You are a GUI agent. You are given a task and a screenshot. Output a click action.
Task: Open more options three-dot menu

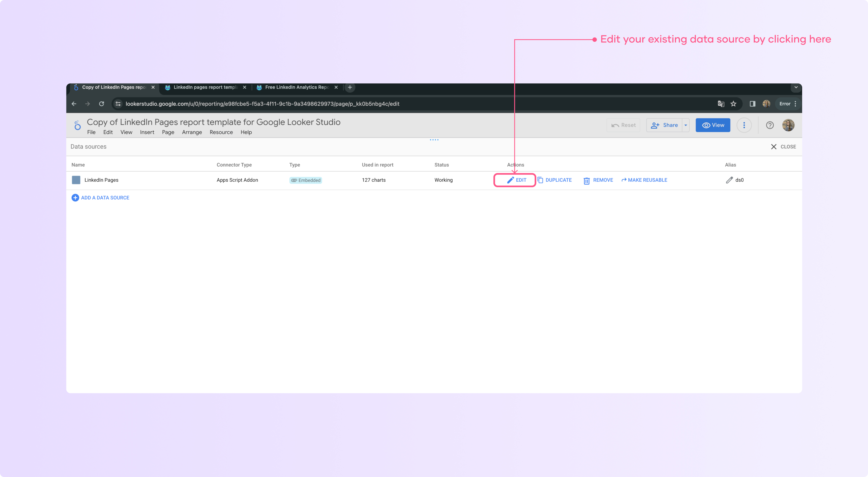(x=744, y=125)
